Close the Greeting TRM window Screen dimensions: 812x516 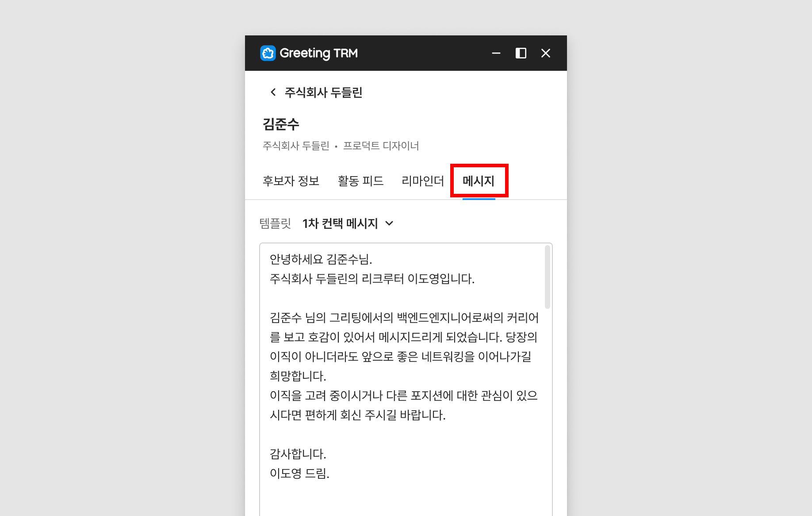pyautogui.click(x=546, y=53)
